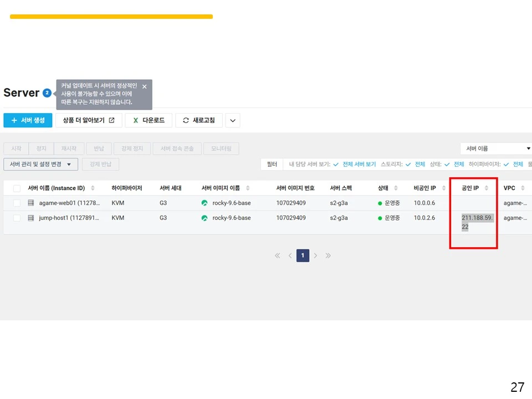Click the 다운로드 Excel button
The height and width of the screenshot is (399, 532).
149,120
